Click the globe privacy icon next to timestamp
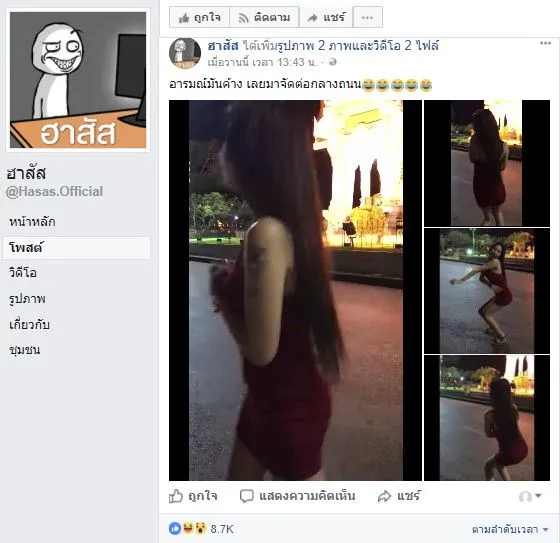The image size is (560, 543). (332, 62)
